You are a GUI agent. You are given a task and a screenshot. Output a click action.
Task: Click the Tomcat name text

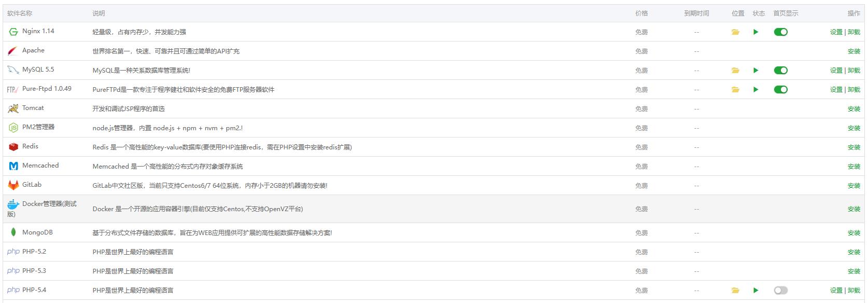coord(33,108)
